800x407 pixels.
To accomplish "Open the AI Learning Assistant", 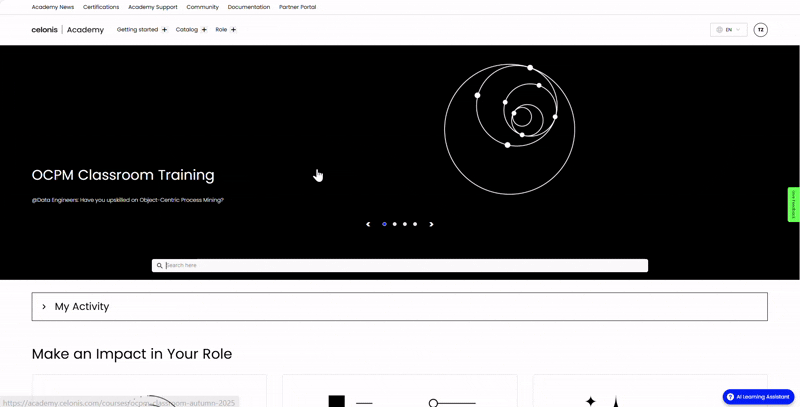I will point(758,396).
